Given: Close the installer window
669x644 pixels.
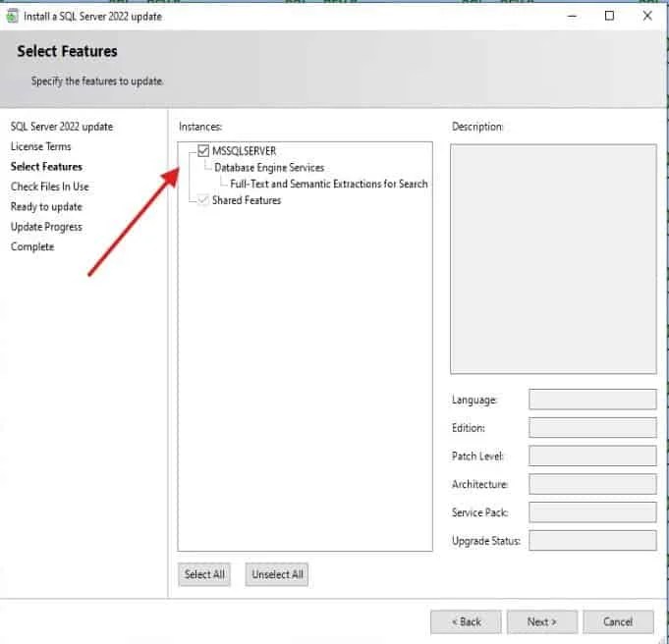Looking at the screenshot, I should [647, 17].
